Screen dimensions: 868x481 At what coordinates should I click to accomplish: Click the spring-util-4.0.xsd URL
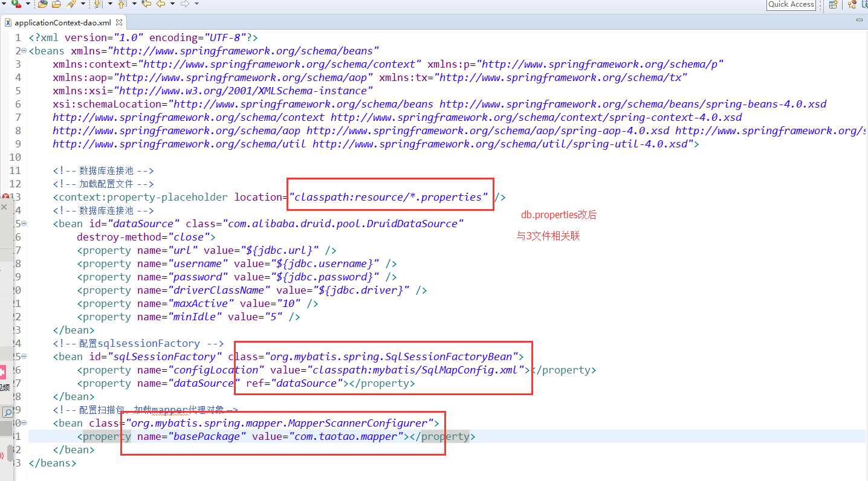click(x=504, y=144)
